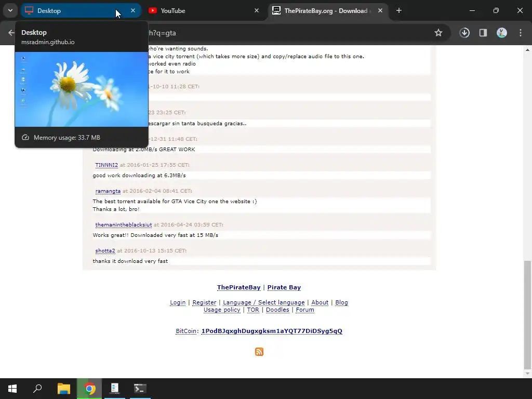Open taskbar search magnifier
This screenshot has width=532, height=399.
pyautogui.click(x=37, y=389)
